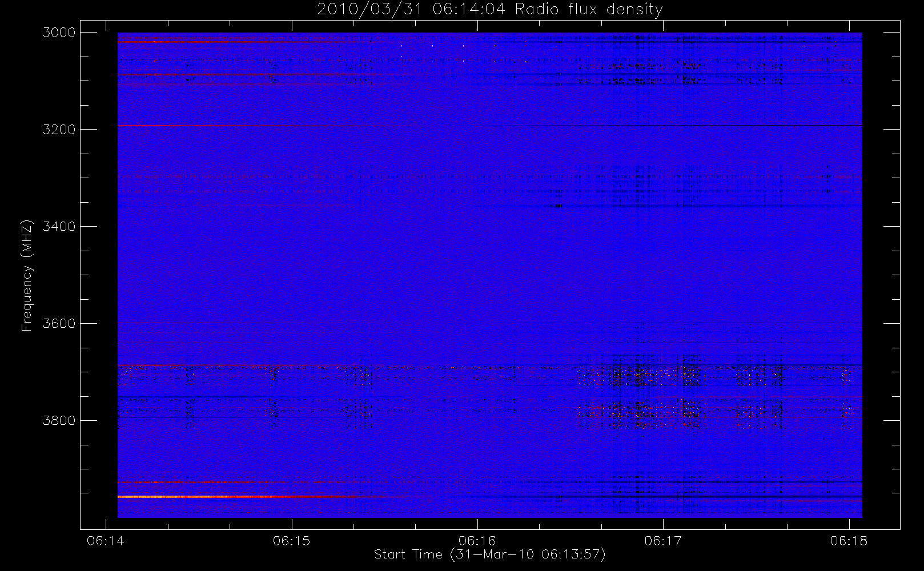Click the 06:16 time axis label
Viewport: 924px width, 571px height.
pyautogui.click(x=477, y=541)
